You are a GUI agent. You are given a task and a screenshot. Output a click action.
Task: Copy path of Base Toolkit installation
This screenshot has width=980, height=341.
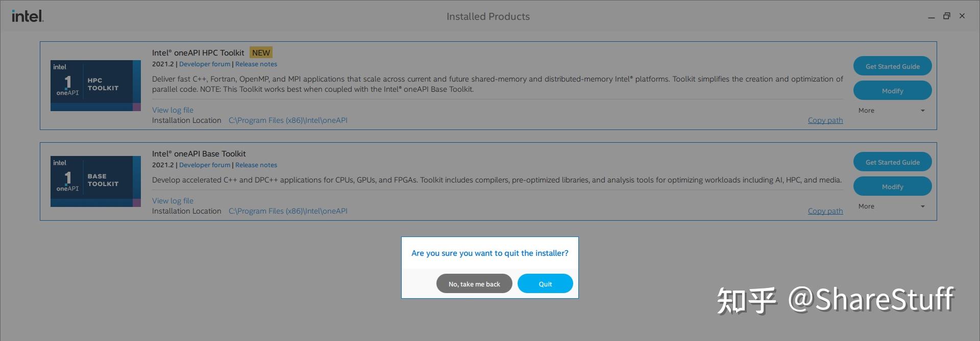click(x=825, y=211)
